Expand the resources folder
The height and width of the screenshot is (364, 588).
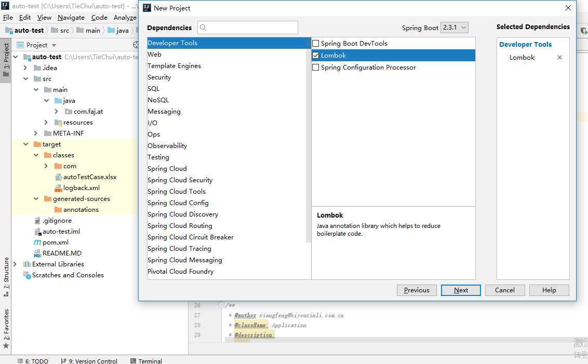point(46,122)
